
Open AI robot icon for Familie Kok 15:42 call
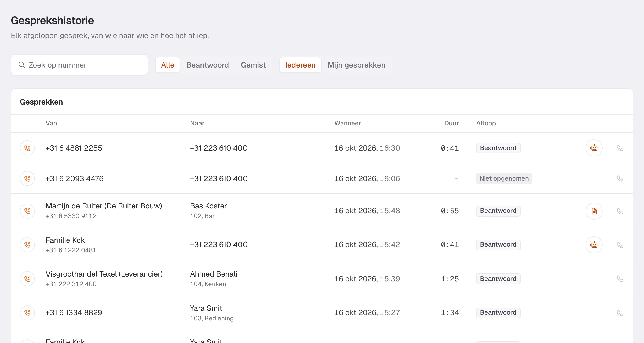(594, 245)
